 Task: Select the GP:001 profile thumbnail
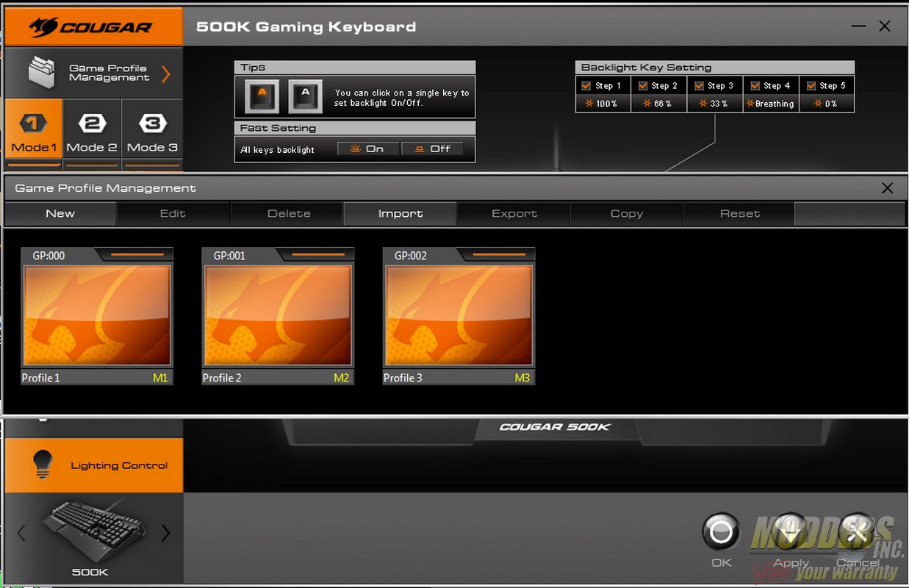point(278,315)
